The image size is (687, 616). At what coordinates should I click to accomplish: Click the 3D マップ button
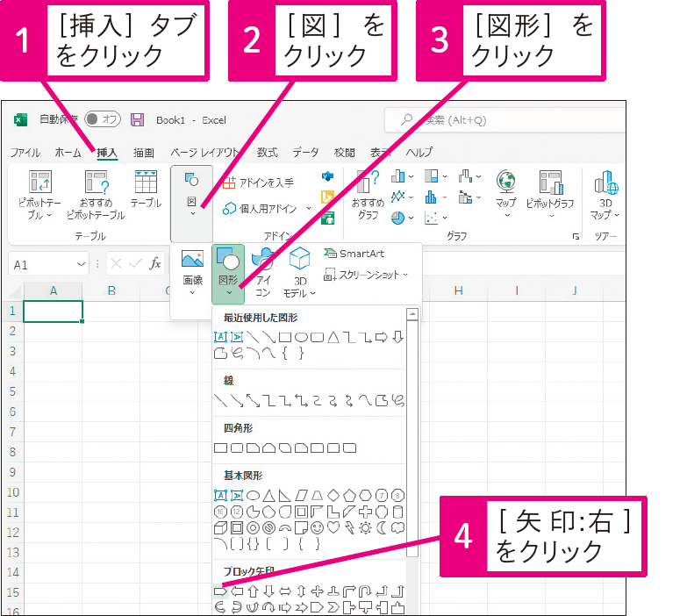point(605,195)
